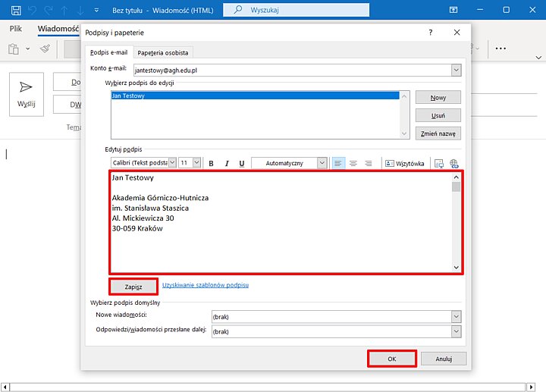Open the ribbon display options icon

click(x=453, y=10)
